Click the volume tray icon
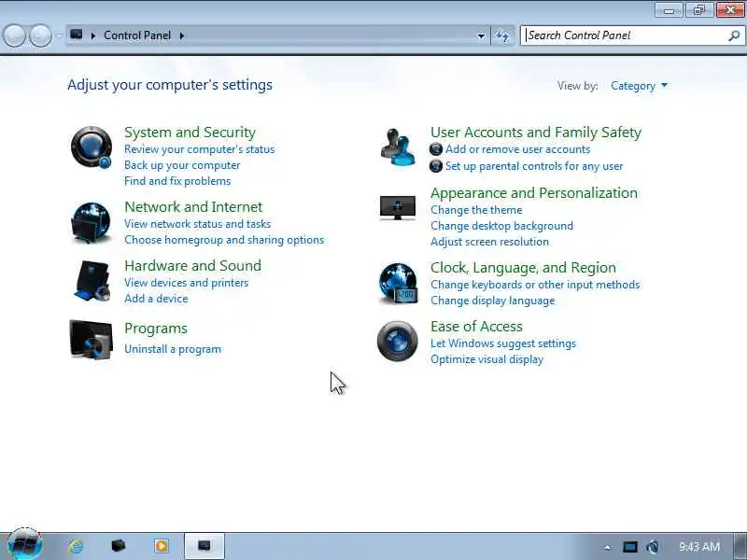The width and height of the screenshot is (747, 560). coord(653,547)
